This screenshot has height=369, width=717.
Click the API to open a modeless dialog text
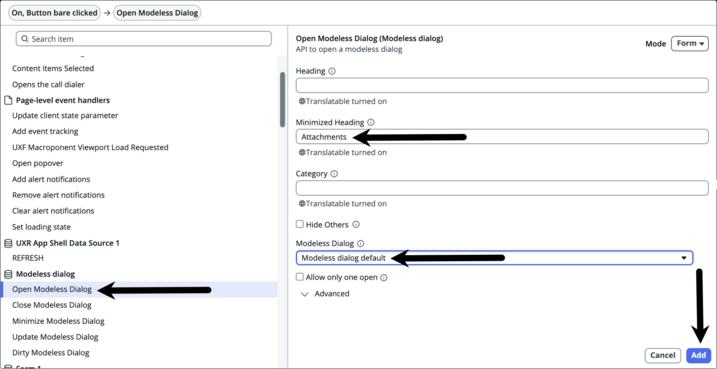click(349, 49)
